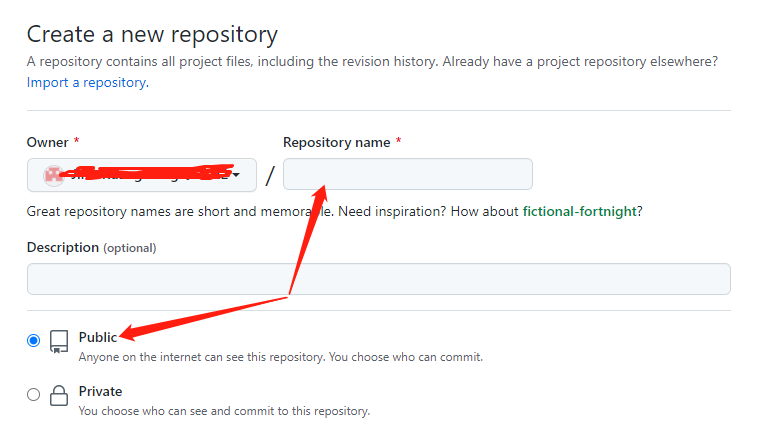Click the owner avatar image
Image resolution: width=765 pixels, height=427 pixels.
pos(53,174)
